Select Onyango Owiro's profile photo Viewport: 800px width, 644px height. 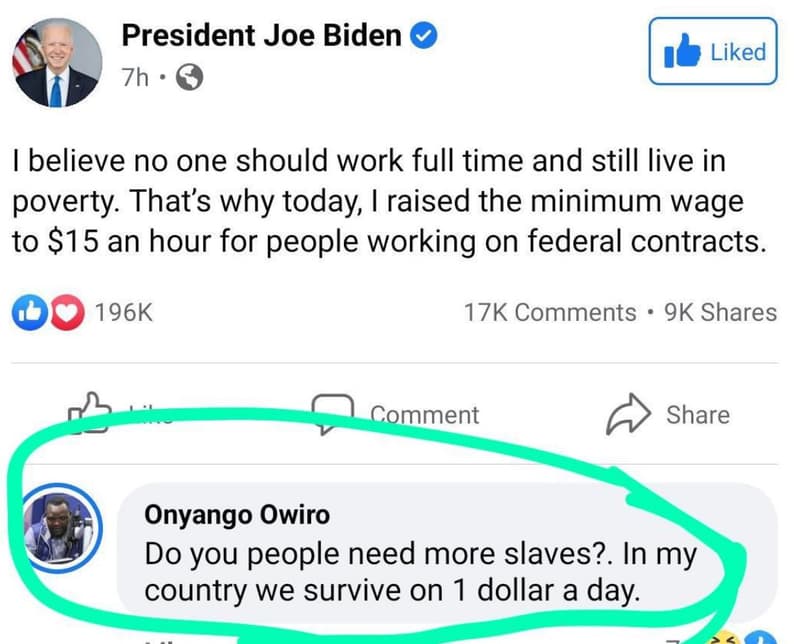click(61, 531)
